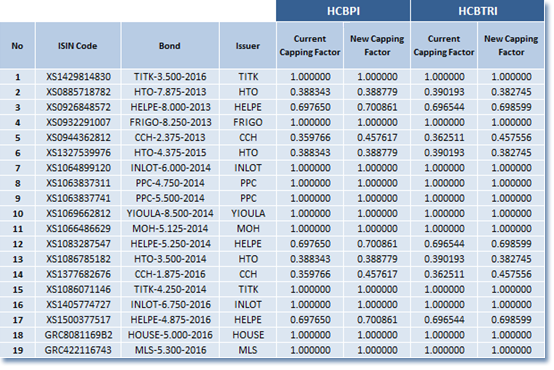Select ISIN cell XS1377682676

tap(78, 274)
